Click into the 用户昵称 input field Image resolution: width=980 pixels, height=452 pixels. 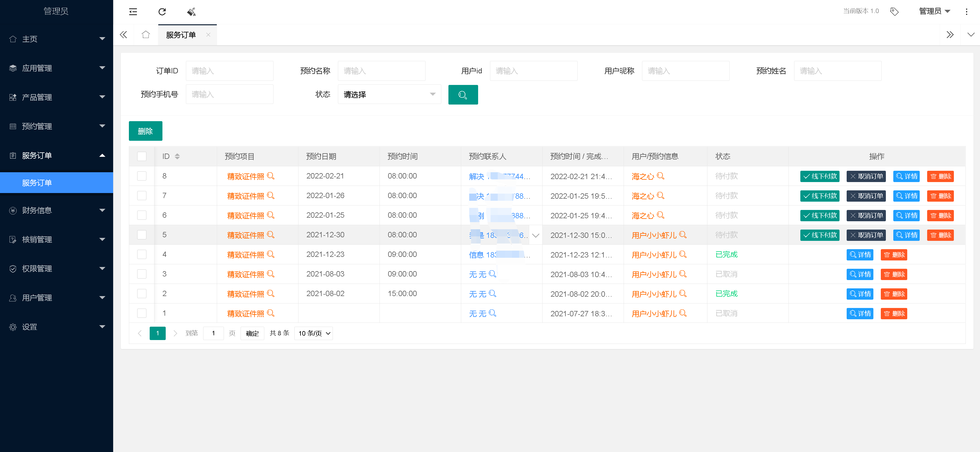tap(685, 71)
